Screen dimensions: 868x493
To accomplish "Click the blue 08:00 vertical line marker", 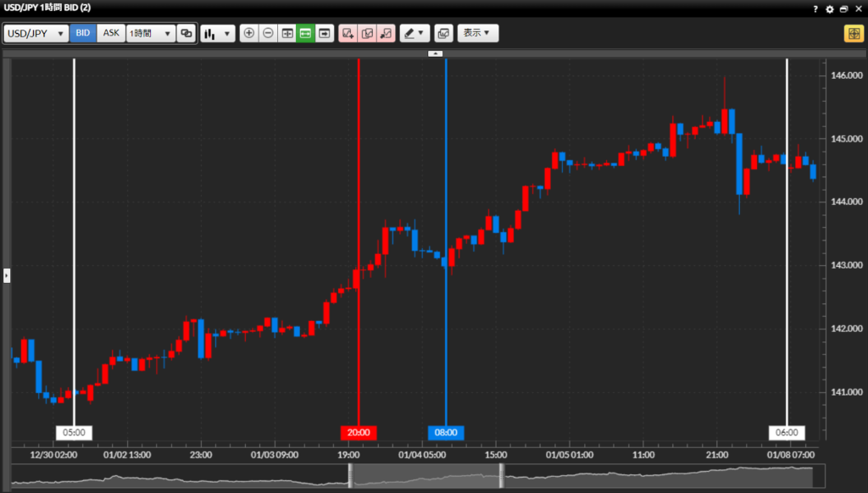I will tap(446, 432).
